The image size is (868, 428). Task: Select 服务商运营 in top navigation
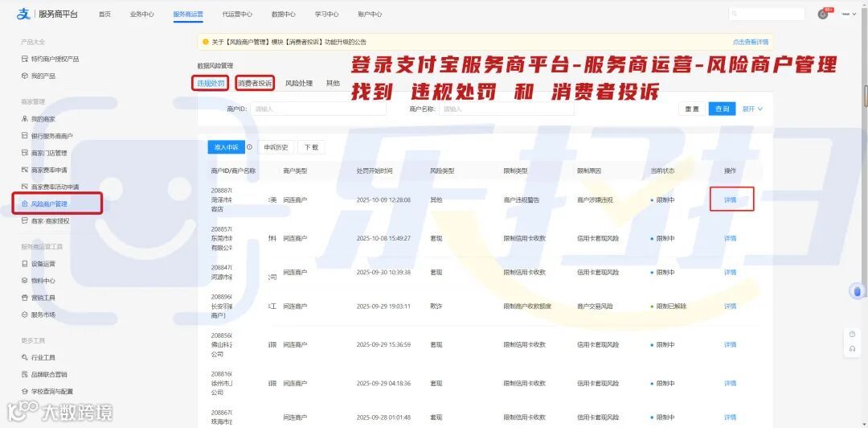coord(188,14)
